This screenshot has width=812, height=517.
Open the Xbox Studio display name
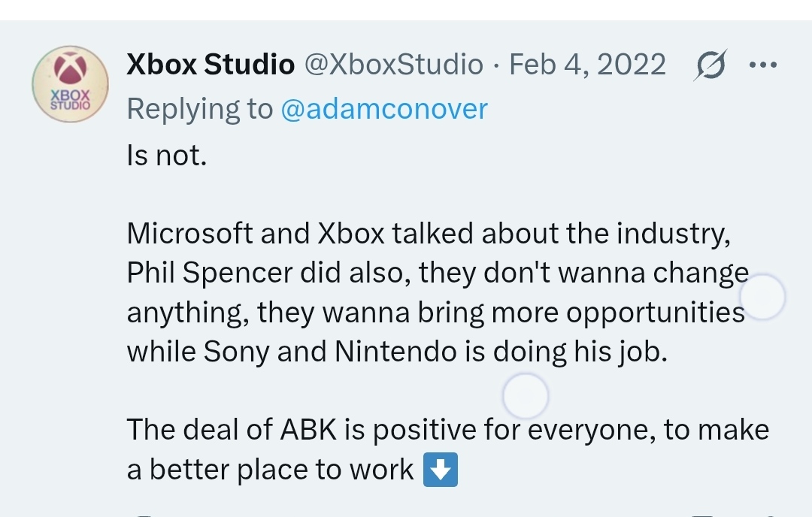(211, 65)
